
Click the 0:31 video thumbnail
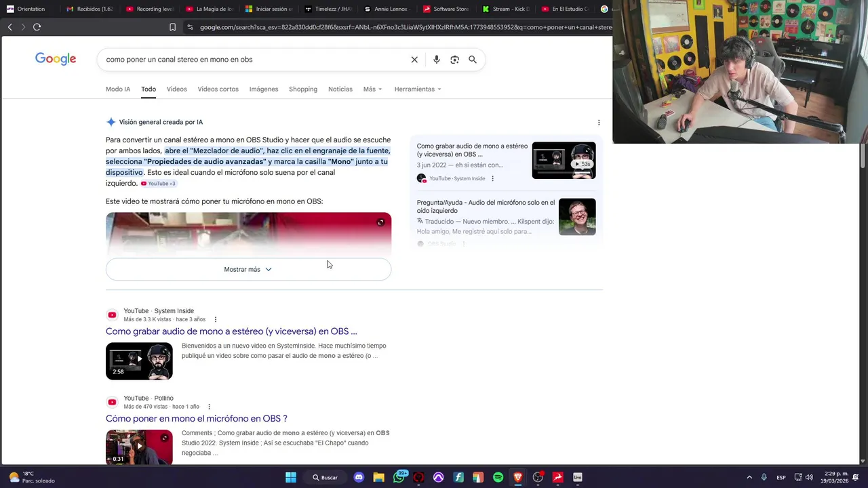point(139,447)
